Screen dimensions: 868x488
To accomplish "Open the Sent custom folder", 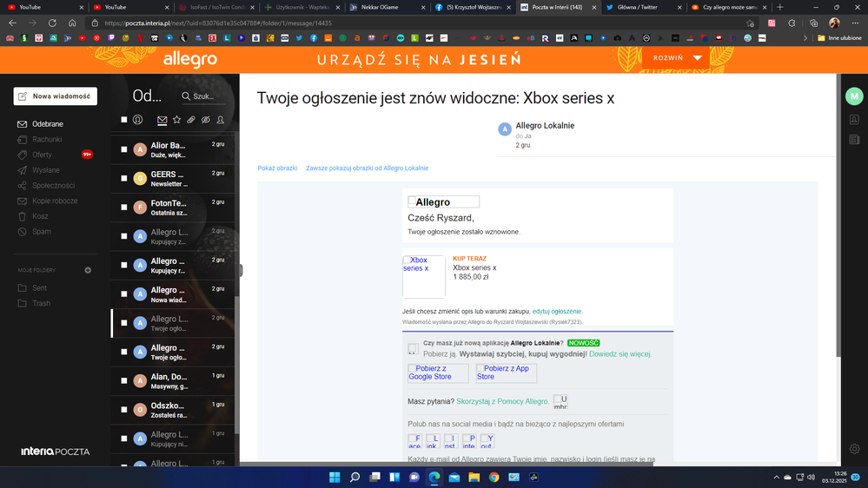I will point(39,288).
